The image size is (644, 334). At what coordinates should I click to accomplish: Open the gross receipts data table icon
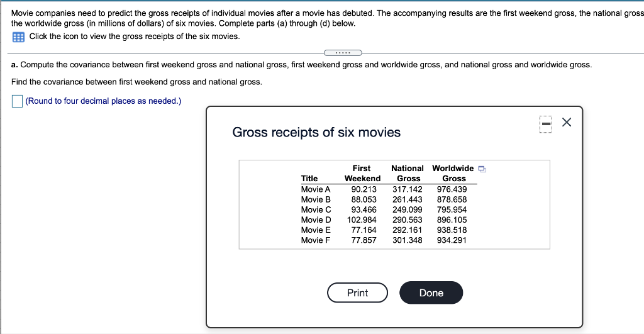[x=18, y=37]
